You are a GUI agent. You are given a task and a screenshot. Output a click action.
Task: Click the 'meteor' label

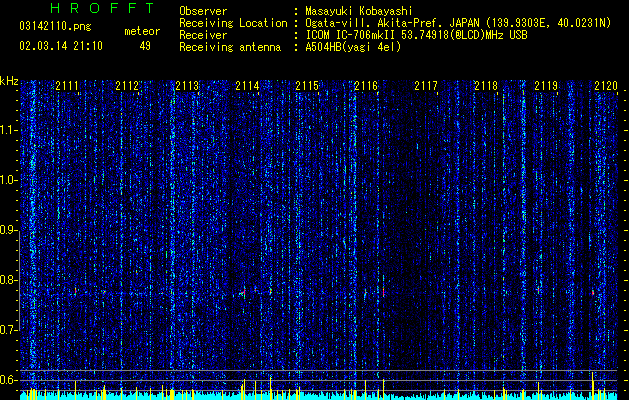click(x=142, y=31)
